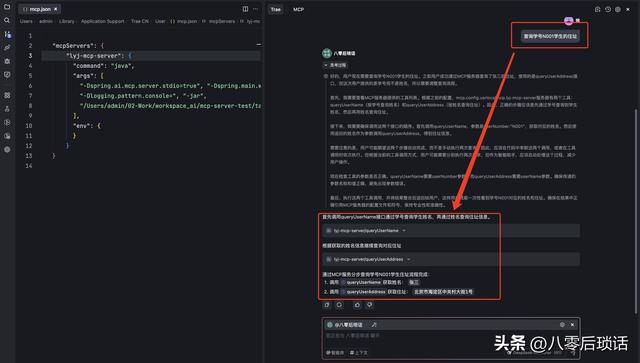Viewport: 640px width, 363px height.
Task: Click the mcpServers breadcrumb
Action: tap(222, 21)
